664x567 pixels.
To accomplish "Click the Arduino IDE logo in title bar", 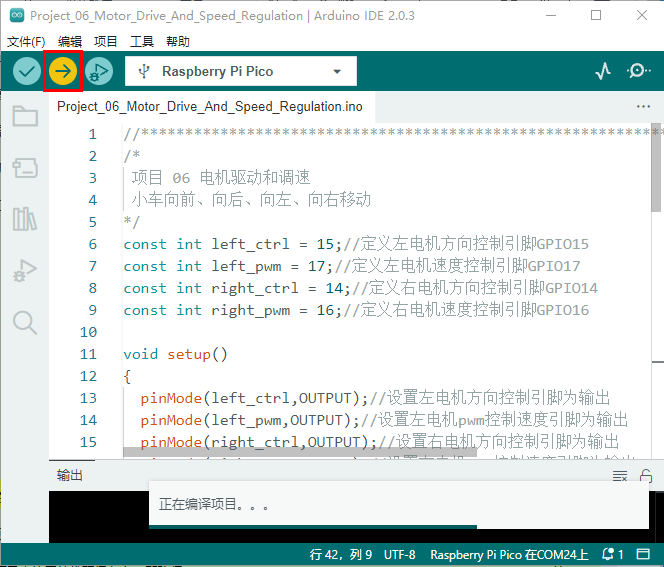I will (17, 16).
